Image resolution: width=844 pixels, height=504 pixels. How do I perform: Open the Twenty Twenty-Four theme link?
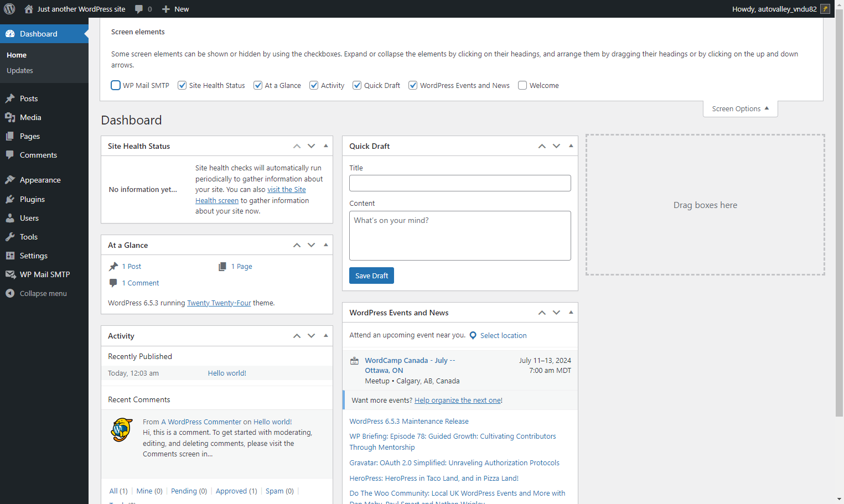[219, 303]
